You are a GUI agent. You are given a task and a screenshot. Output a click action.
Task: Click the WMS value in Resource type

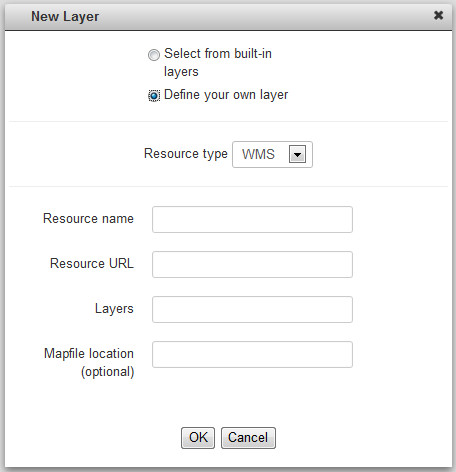[258, 154]
